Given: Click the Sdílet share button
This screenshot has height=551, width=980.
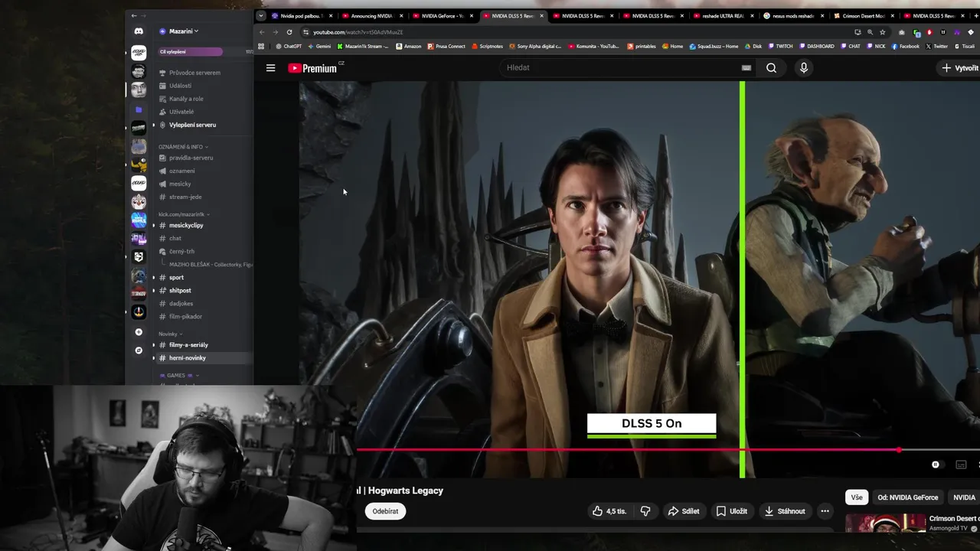Looking at the screenshot, I should click(x=683, y=511).
